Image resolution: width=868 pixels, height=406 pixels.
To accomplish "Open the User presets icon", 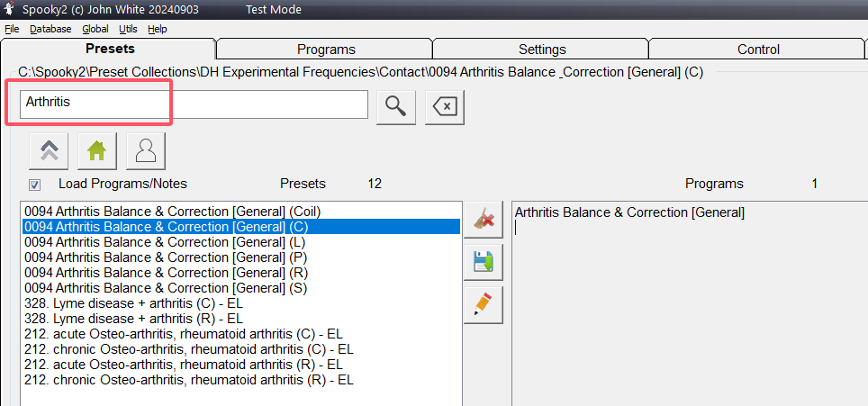I will [x=145, y=151].
